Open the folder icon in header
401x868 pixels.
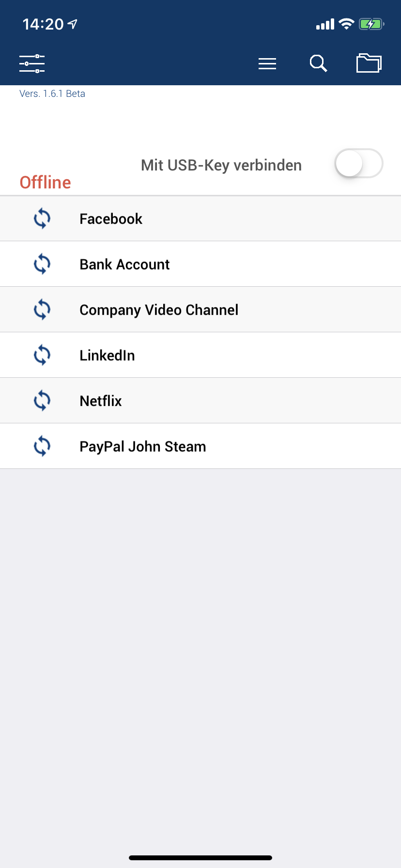[x=369, y=63]
